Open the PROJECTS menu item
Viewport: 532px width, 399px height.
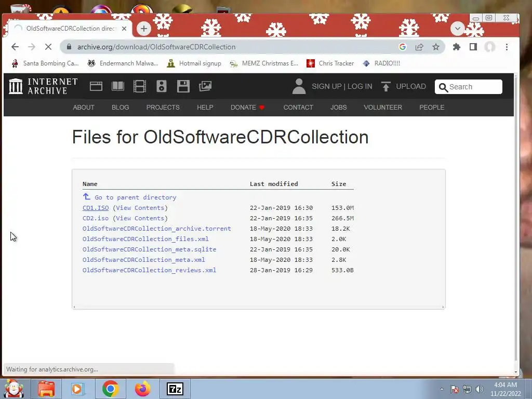(x=163, y=108)
